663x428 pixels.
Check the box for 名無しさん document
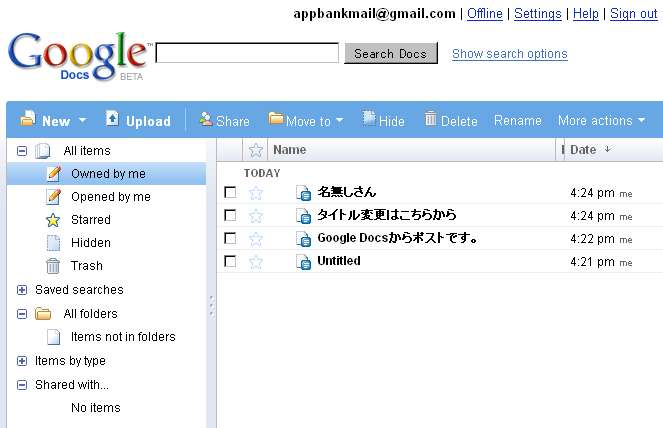(x=230, y=192)
